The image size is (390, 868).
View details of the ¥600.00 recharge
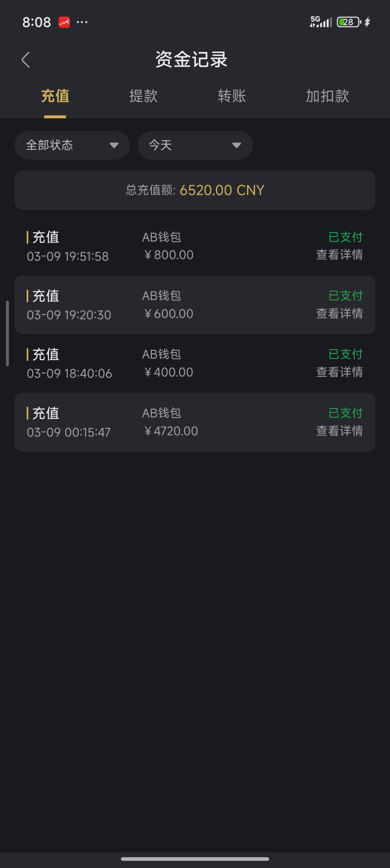pos(339,314)
